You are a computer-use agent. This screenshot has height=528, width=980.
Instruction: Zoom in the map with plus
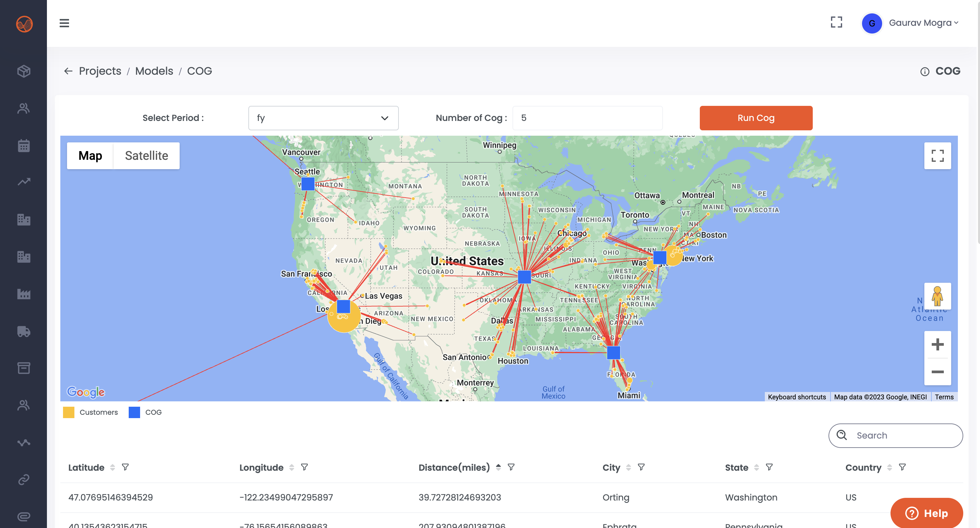[x=937, y=345]
